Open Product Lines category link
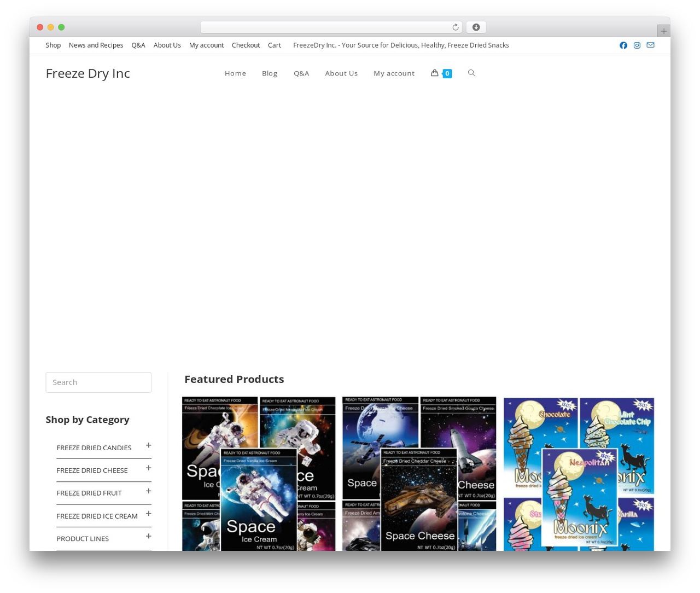This screenshot has width=700, height=593. click(83, 538)
